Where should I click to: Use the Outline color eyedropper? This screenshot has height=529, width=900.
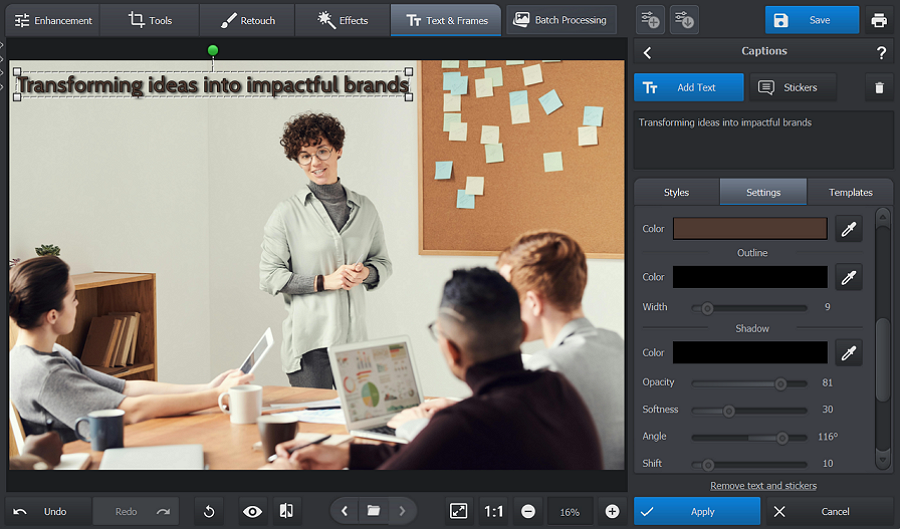coord(848,277)
